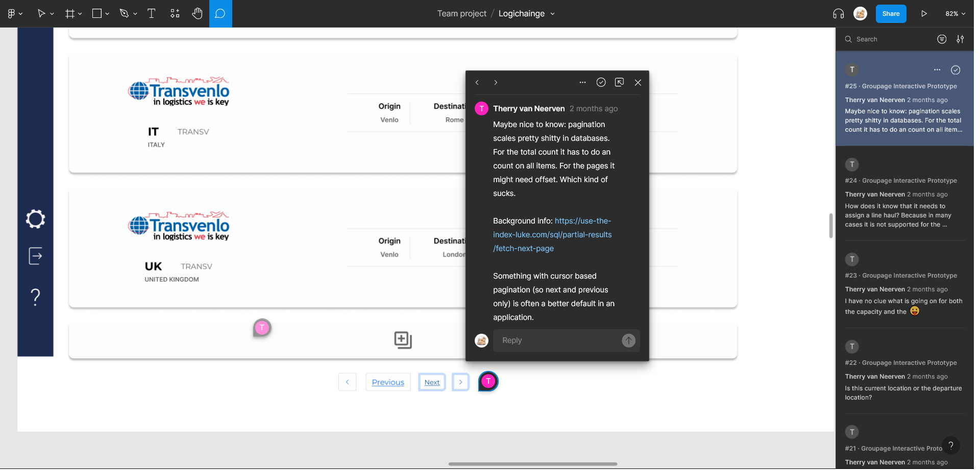This screenshot has width=980, height=471.
Task: Select the Text tool
Action: (x=151, y=14)
